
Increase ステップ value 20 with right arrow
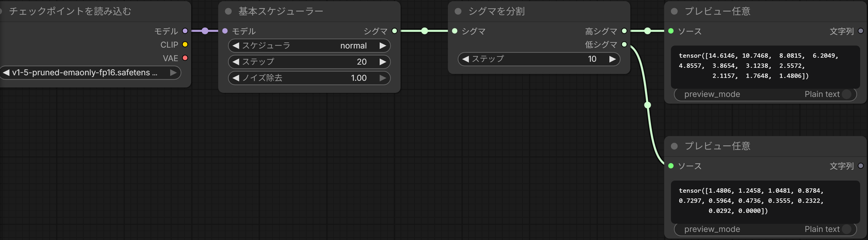(383, 62)
